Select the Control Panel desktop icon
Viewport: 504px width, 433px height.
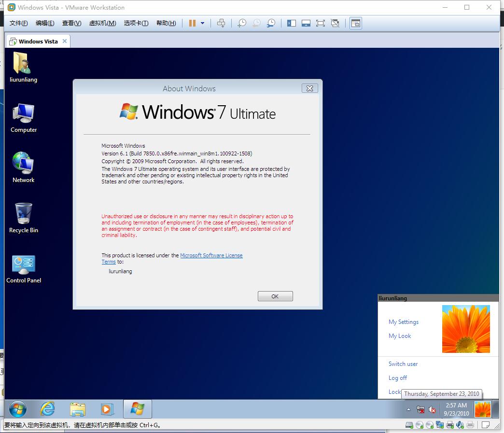[24, 269]
